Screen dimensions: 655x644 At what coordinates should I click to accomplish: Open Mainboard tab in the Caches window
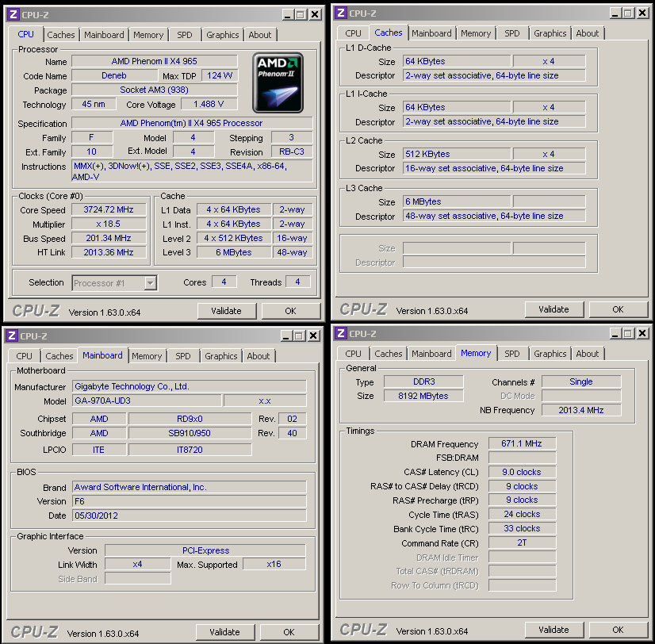pos(431,33)
